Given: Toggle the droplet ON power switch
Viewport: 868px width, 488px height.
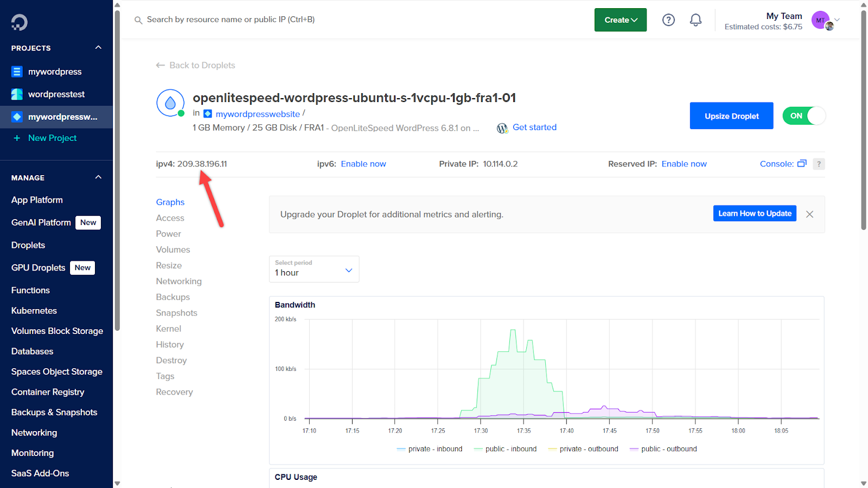Looking at the screenshot, I should click(x=804, y=115).
